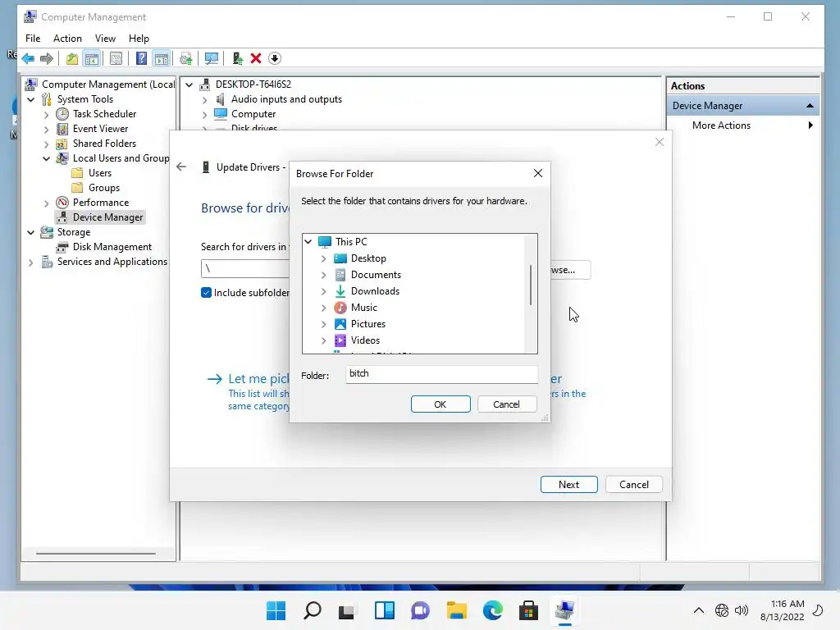
Task: Expand the Downloads folder chevron
Action: [x=323, y=291]
